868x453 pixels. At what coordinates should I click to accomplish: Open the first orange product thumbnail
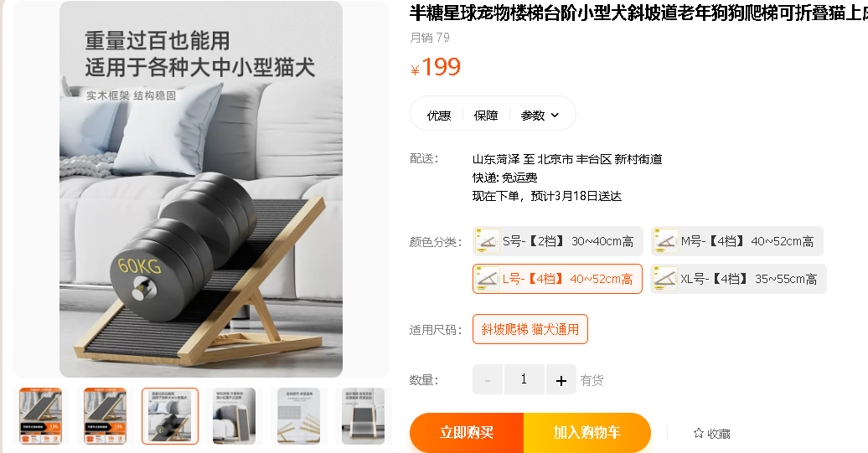(x=40, y=416)
